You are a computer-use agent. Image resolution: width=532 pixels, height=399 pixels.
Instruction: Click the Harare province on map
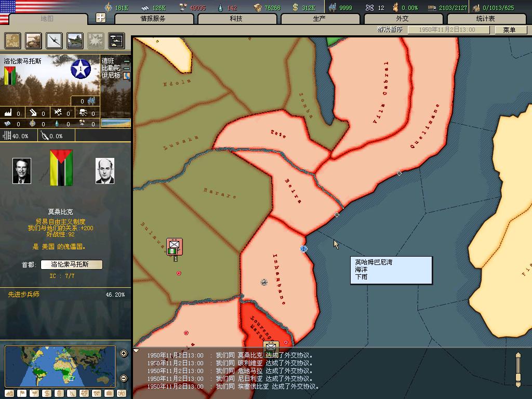pos(220,193)
